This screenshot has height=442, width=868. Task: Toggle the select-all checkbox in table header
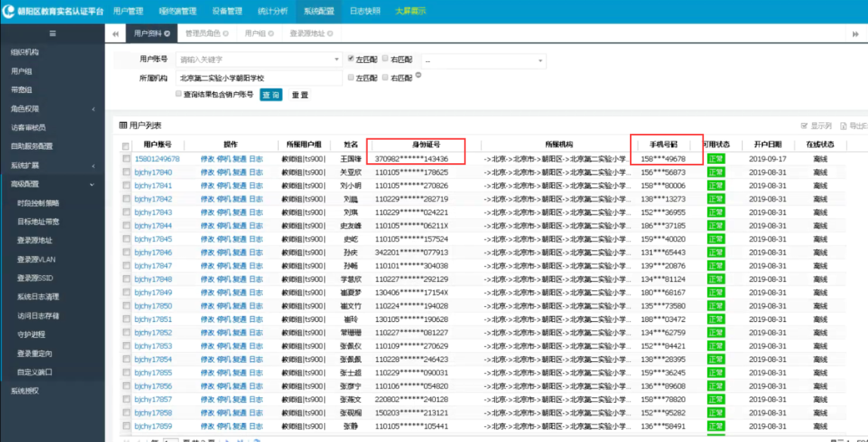point(125,146)
